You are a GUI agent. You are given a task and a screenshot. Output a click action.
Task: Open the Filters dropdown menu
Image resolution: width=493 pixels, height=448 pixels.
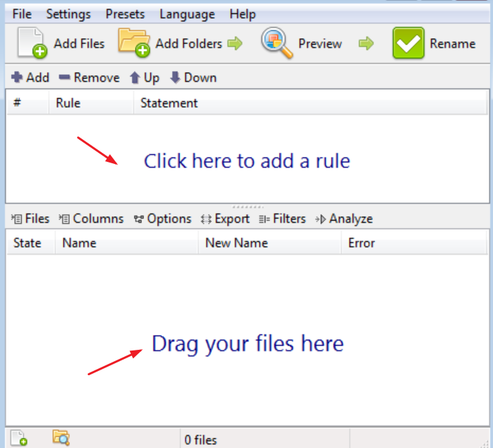283,218
